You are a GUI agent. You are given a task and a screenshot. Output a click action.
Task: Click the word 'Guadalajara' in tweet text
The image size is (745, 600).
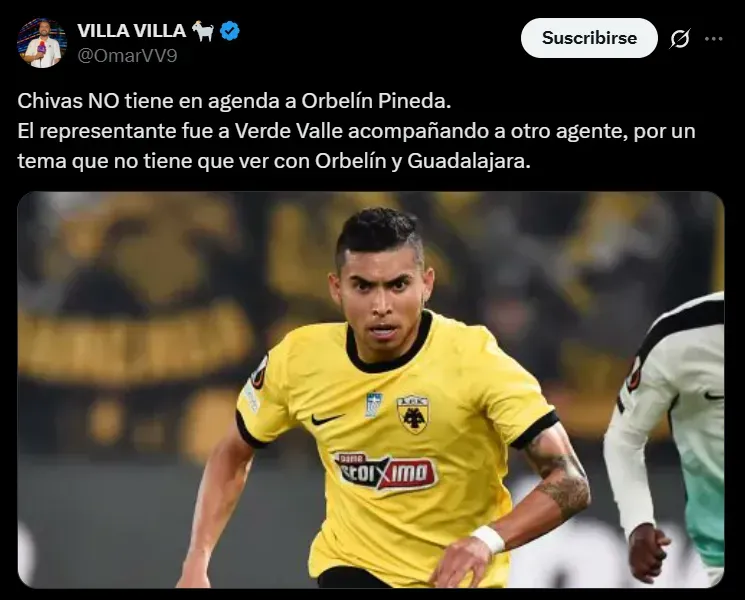point(466,162)
